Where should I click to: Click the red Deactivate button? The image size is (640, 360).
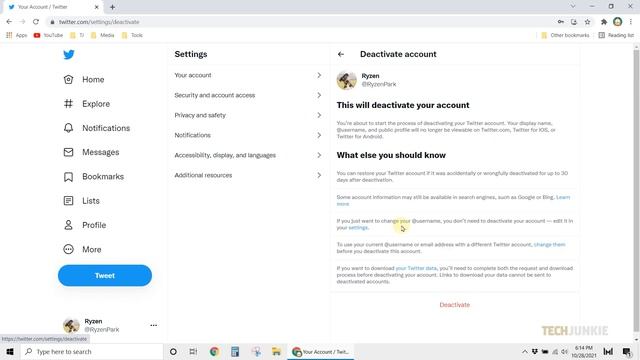(455, 305)
